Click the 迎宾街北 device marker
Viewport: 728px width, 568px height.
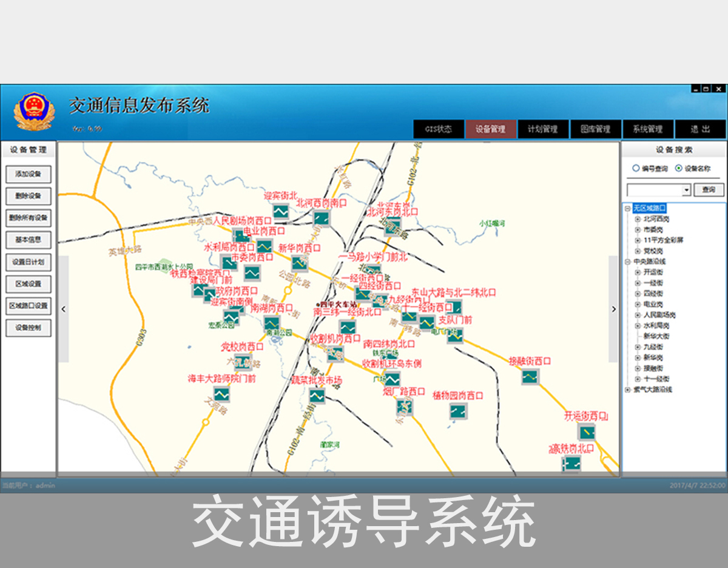pos(281,212)
